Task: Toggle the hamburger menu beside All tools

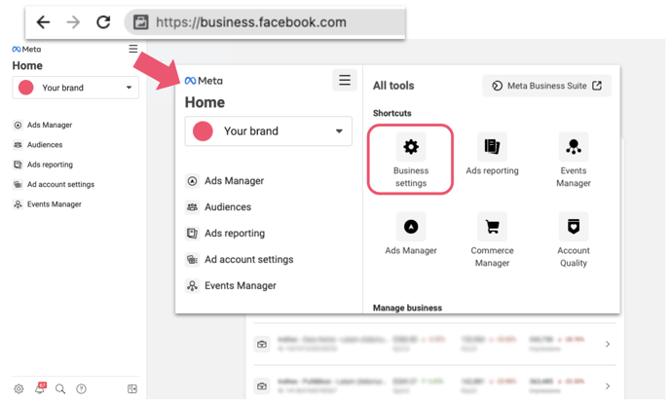Action: (x=344, y=81)
